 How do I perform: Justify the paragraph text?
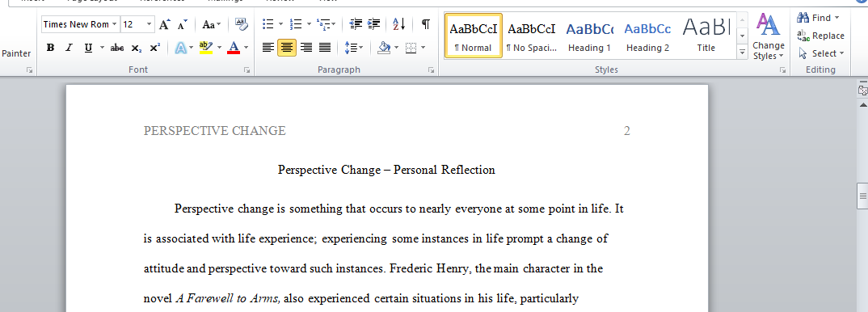click(x=325, y=48)
